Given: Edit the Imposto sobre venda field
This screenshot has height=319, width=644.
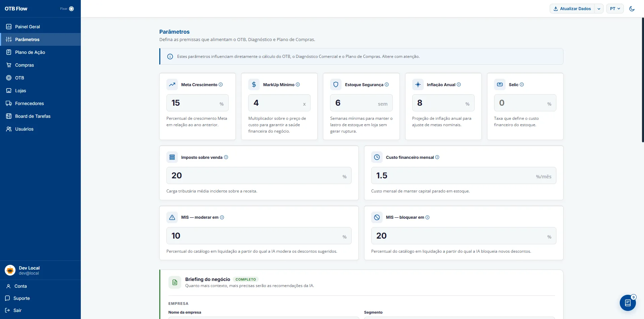Looking at the screenshot, I should click(259, 176).
